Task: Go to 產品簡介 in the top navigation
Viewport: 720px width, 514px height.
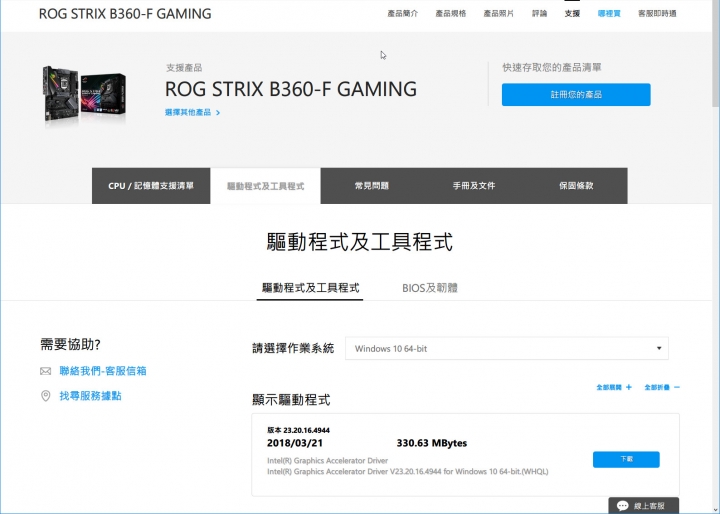Action: 403,13
